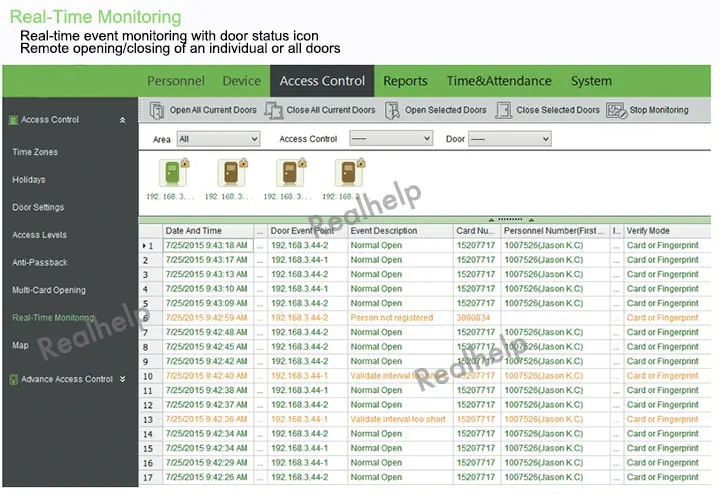Click the Stop Monitoring button label
The image size is (720, 494).
[659, 110]
